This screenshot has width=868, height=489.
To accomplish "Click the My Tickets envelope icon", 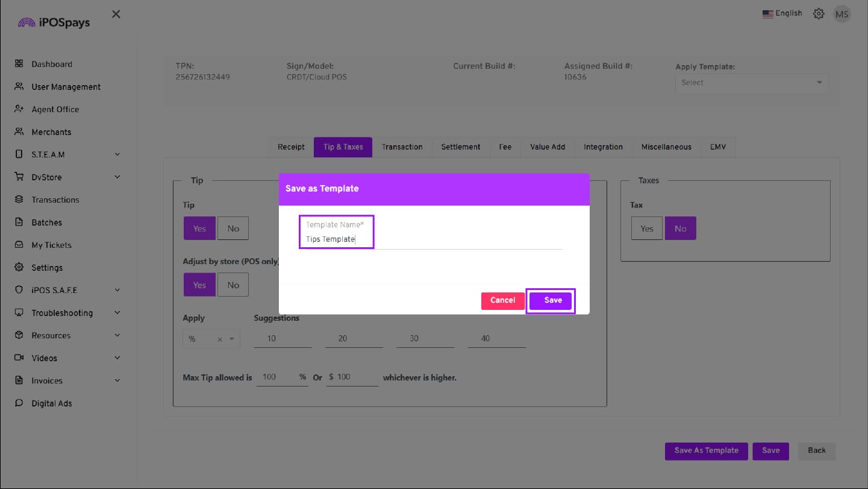I will 19,245.
